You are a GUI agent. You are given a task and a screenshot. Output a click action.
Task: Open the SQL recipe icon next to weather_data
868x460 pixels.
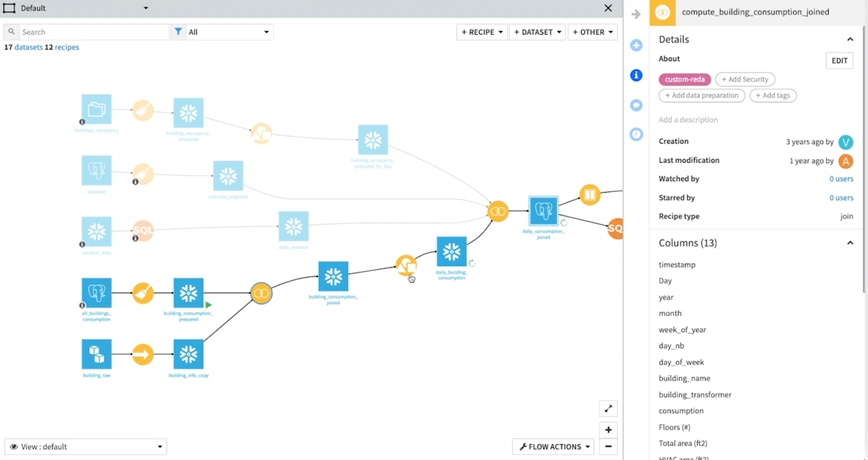click(x=142, y=230)
